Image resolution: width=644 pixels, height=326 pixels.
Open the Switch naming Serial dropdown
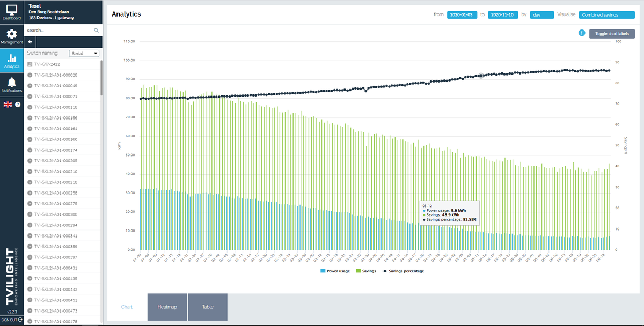84,54
